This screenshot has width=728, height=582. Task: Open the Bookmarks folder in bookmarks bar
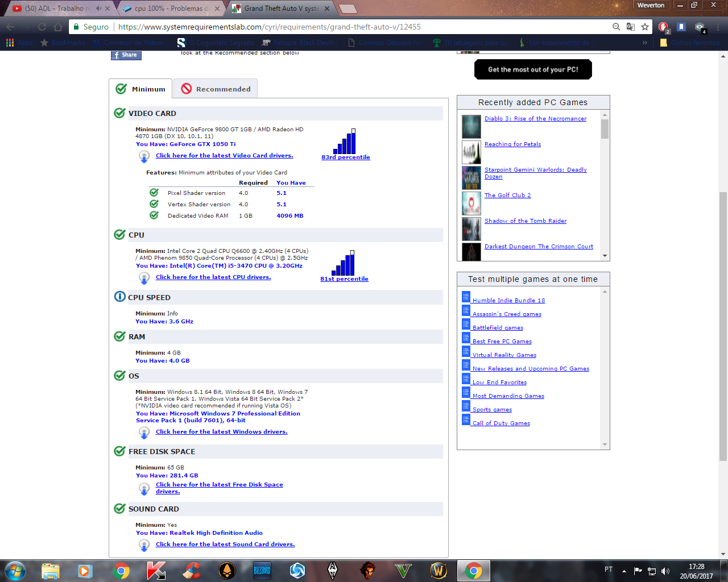point(62,43)
